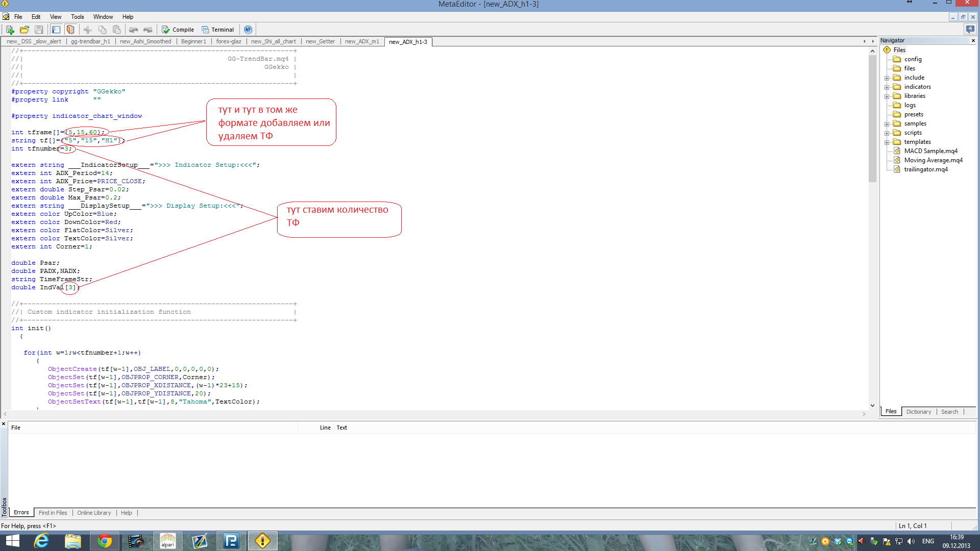Toggle the Navigator panel toolbar icon
Viewport: 980px width, 551px height.
pyautogui.click(x=56, y=30)
